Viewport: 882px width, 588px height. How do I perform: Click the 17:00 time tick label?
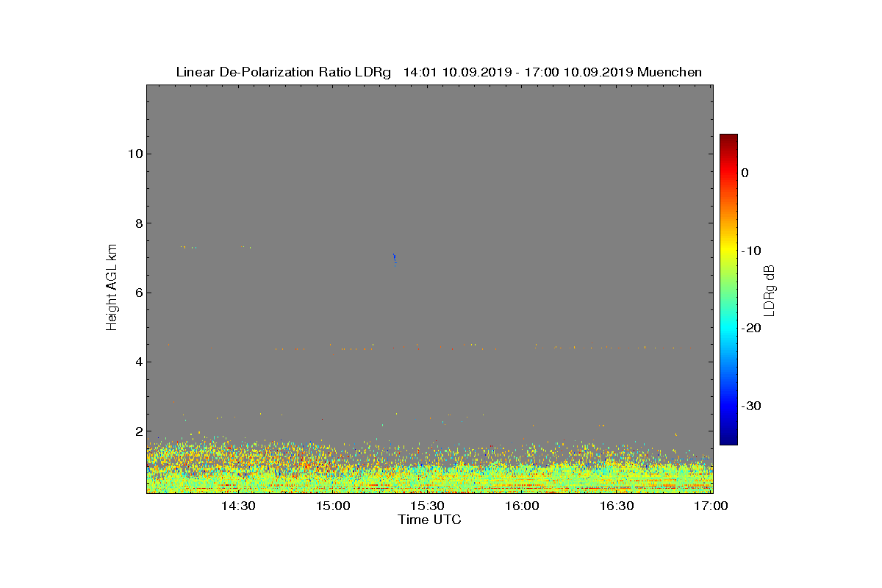pos(711,506)
